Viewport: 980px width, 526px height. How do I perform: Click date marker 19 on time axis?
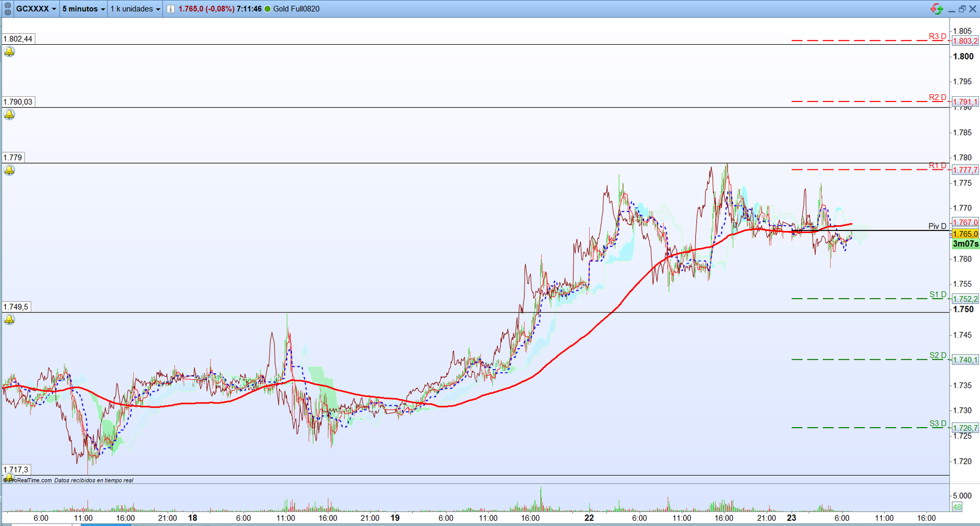coord(395,518)
